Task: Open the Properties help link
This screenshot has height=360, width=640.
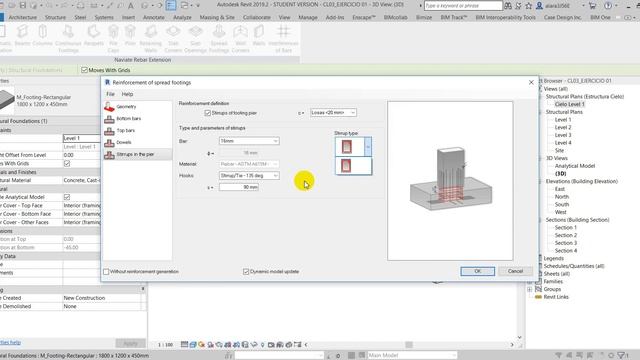Action: [10, 342]
